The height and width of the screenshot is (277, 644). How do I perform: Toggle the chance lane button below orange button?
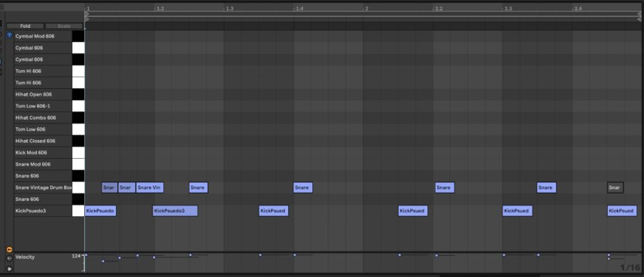click(x=10, y=259)
